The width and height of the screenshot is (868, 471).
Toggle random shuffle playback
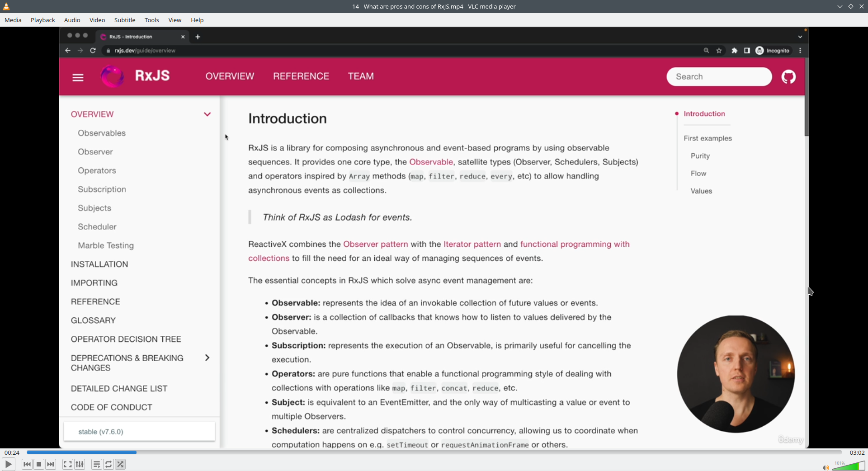pyautogui.click(x=120, y=464)
